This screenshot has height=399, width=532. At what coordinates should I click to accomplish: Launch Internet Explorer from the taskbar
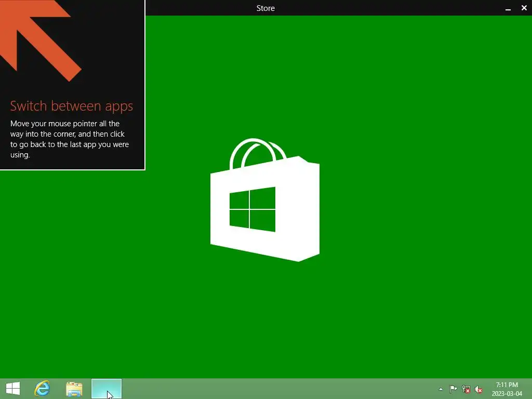[x=43, y=389]
